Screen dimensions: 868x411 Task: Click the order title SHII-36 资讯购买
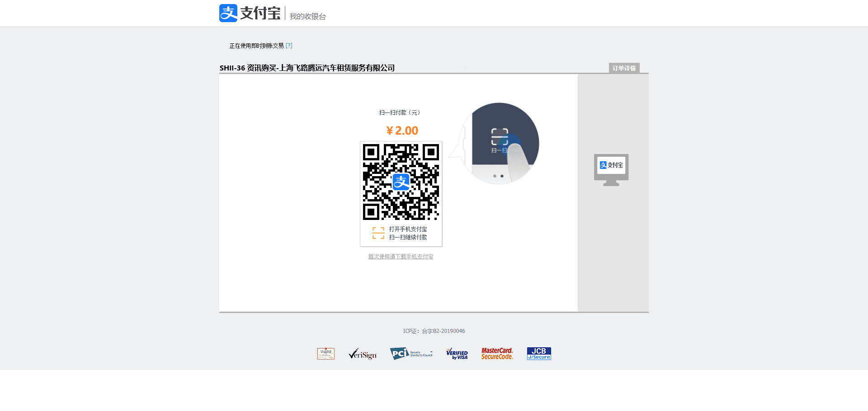click(x=307, y=68)
